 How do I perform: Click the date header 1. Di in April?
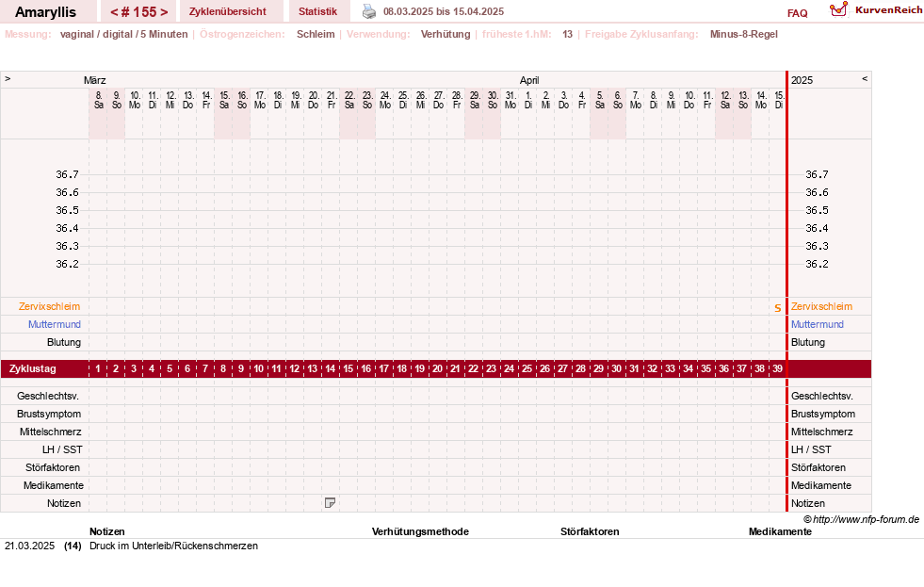coord(528,100)
